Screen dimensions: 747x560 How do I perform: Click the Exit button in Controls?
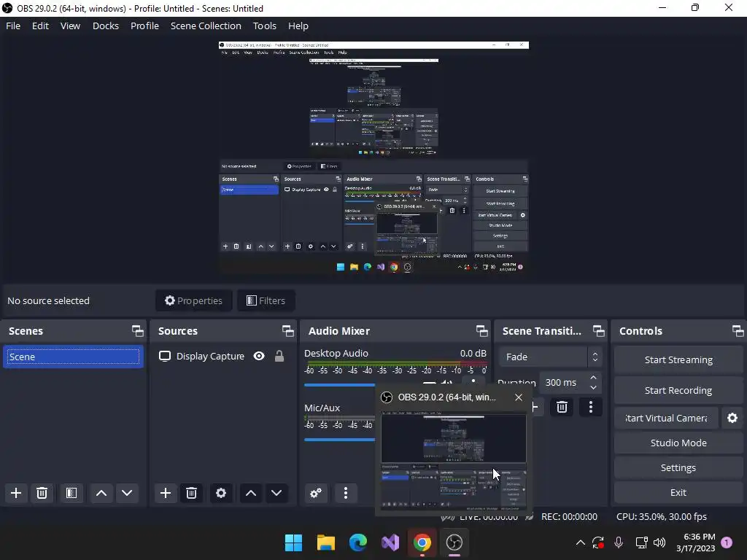click(678, 492)
